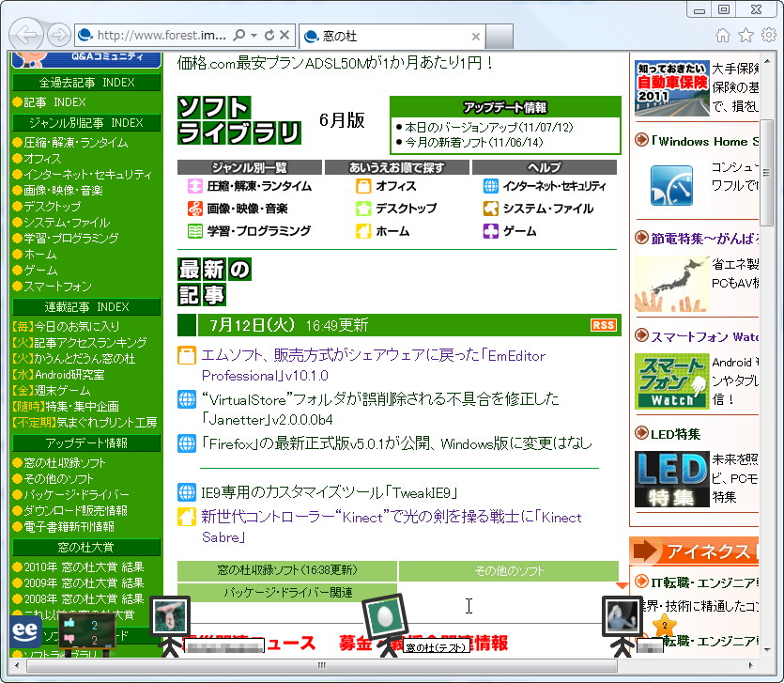Image resolution: width=784 pixels, height=683 pixels.
Task: Open 2010年 窓の杜大賞 結果 link
Action: click(84, 567)
